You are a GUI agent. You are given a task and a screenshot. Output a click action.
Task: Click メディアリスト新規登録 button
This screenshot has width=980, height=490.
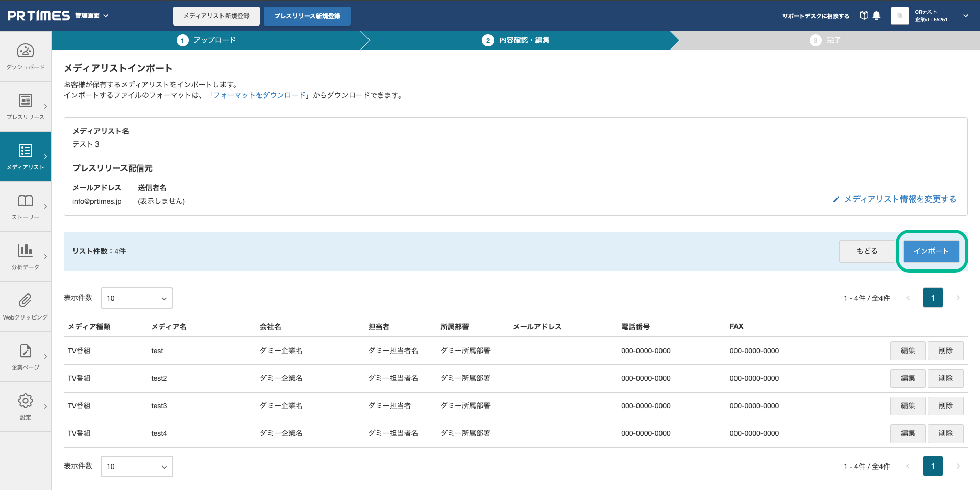216,16
